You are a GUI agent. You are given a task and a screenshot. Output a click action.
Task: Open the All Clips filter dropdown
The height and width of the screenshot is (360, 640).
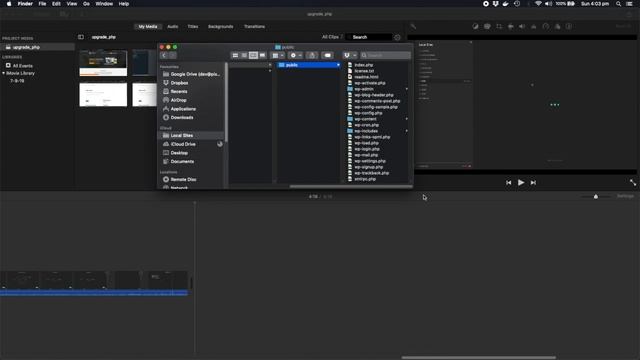pos(332,37)
